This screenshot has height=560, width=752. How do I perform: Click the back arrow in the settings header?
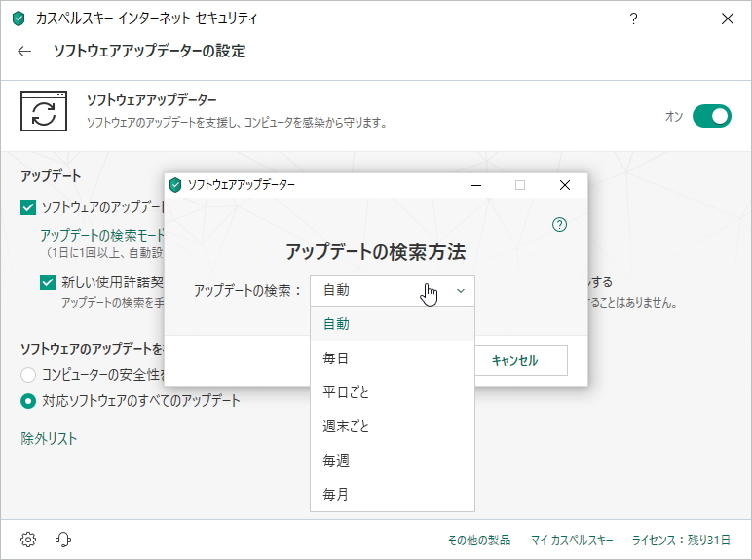(24, 51)
